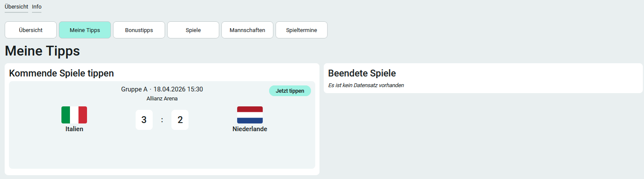
Task: Open the top Übersicht navigation link
Action: point(16,7)
